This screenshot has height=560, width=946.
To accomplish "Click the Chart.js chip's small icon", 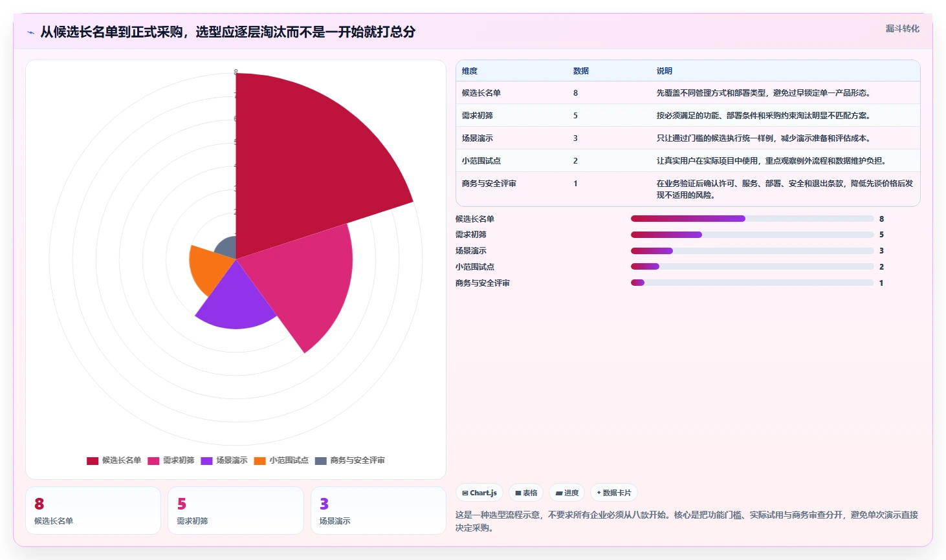I will 465,493.
